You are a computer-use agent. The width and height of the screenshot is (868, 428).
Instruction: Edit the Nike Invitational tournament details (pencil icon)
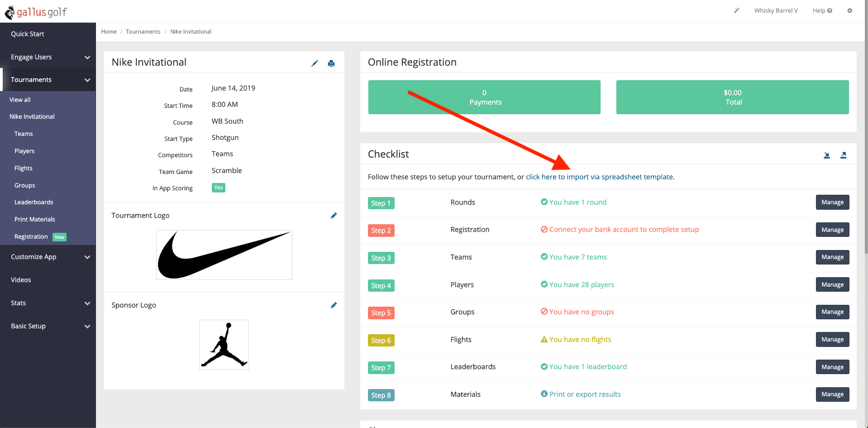[315, 63]
